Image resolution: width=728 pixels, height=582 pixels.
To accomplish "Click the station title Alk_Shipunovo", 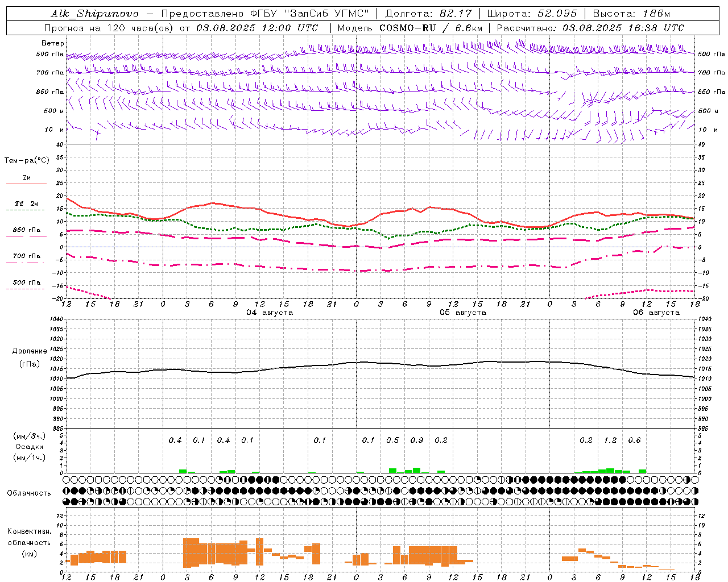I will [x=94, y=14].
